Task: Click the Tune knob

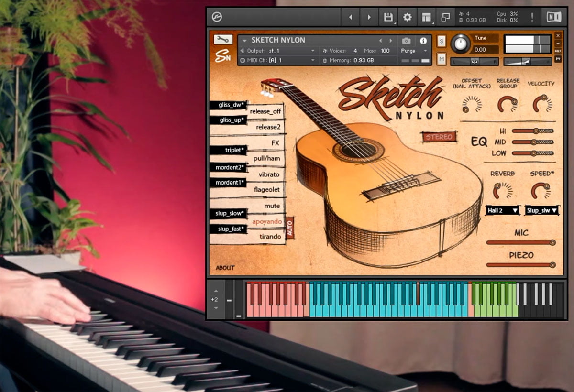Action: pyautogui.click(x=460, y=44)
